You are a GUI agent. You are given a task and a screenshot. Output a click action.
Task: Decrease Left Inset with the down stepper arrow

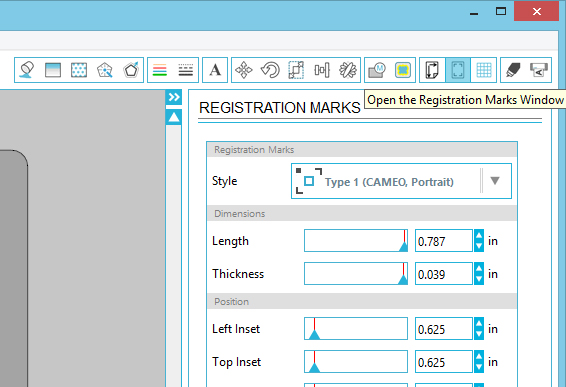pos(479,334)
